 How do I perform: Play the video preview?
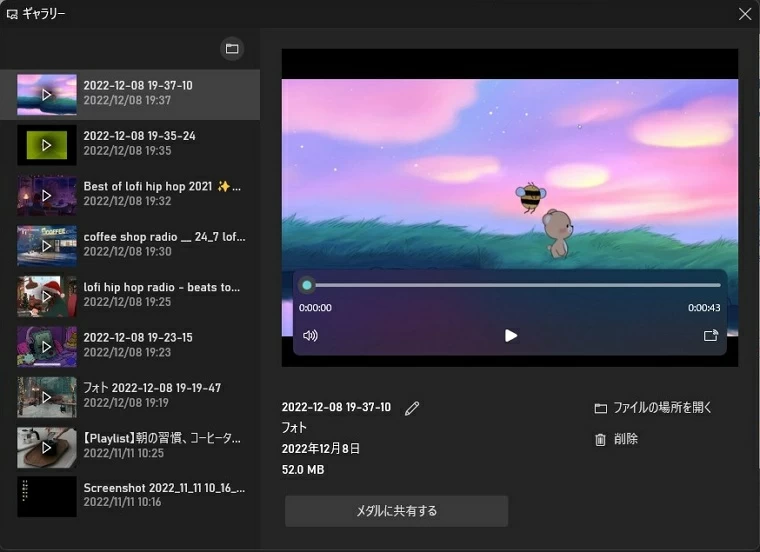510,335
